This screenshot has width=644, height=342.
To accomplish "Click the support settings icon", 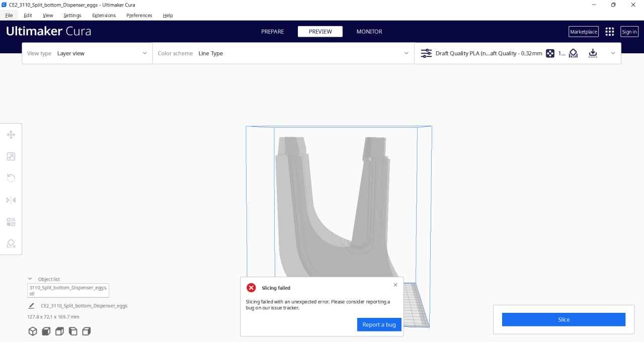I will tap(573, 53).
